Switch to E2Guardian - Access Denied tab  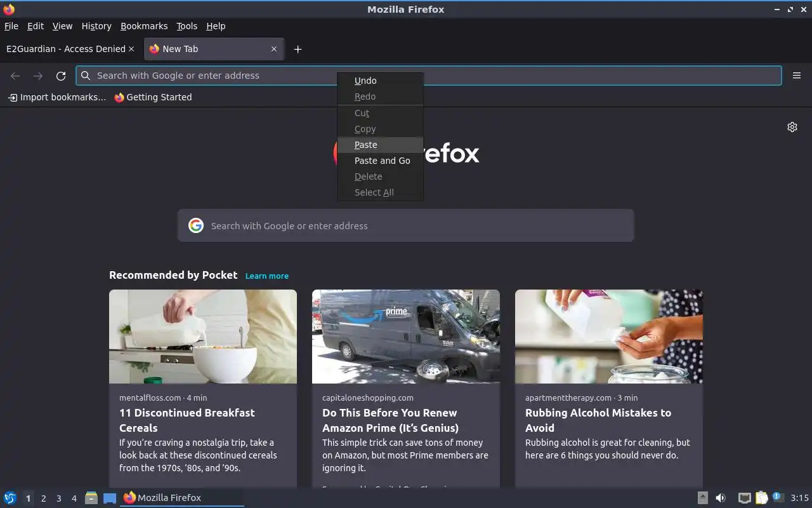point(66,49)
